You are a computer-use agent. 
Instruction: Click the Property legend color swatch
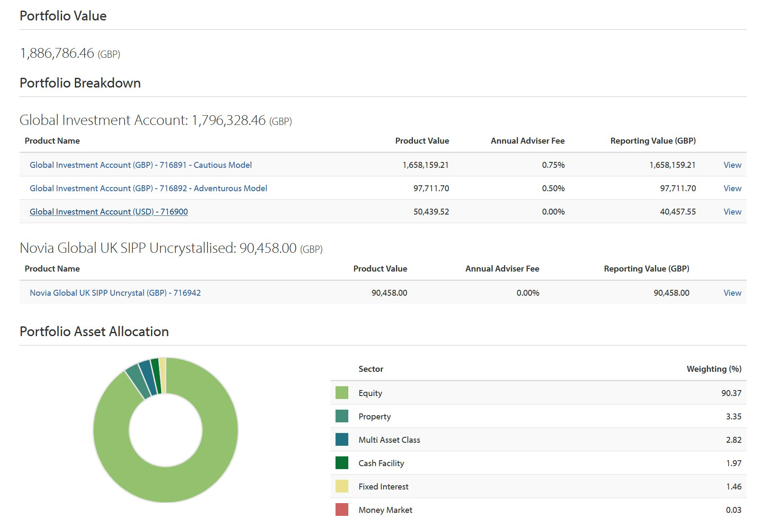point(341,416)
